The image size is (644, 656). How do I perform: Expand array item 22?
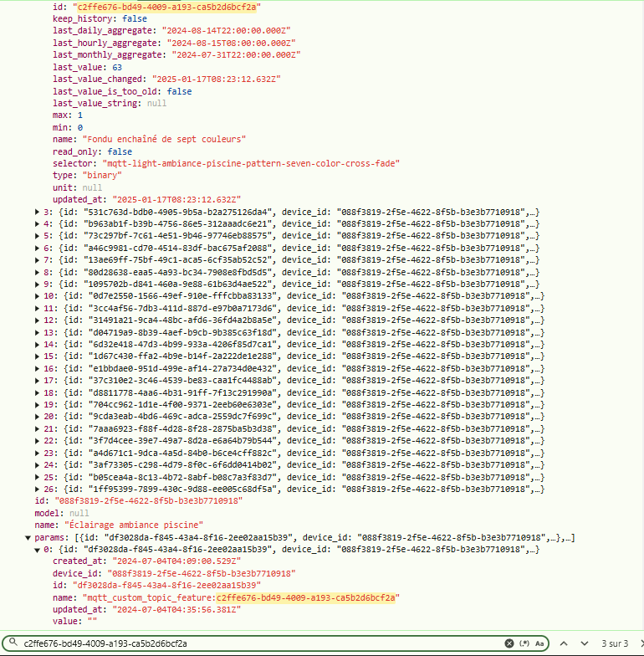click(37, 441)
